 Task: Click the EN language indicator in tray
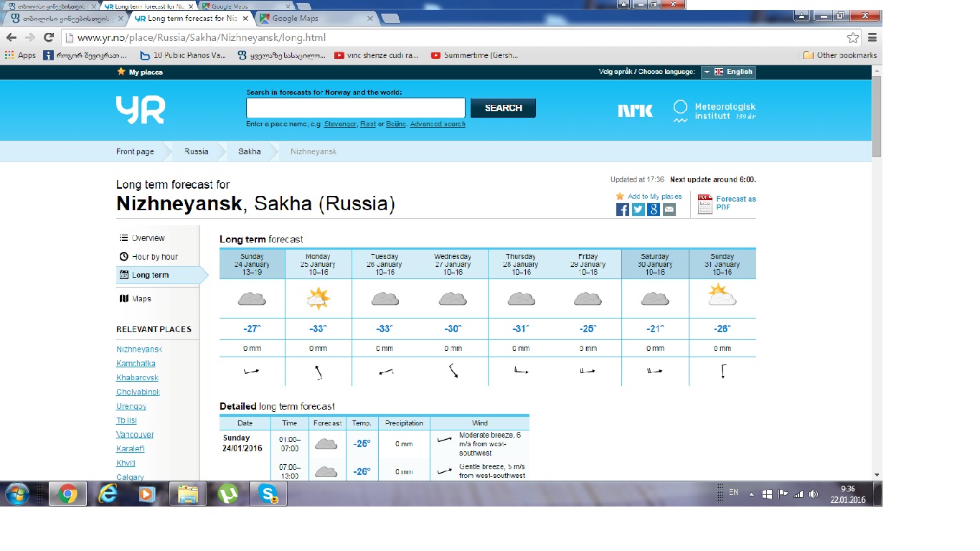click(x=733, y=493)
